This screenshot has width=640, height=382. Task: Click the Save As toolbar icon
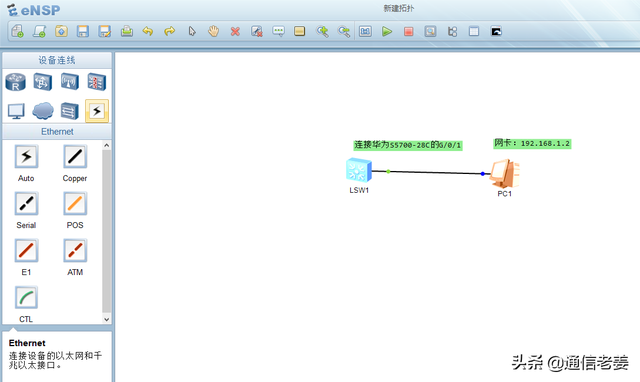(x=105, y=31)
